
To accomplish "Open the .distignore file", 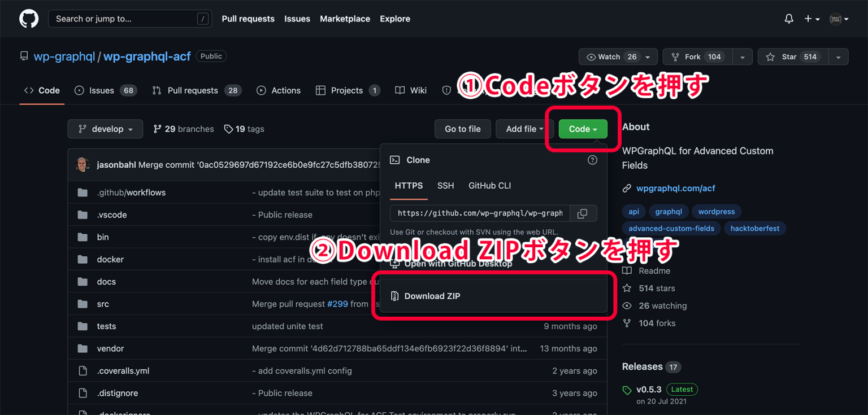I will tap(117, 393).
